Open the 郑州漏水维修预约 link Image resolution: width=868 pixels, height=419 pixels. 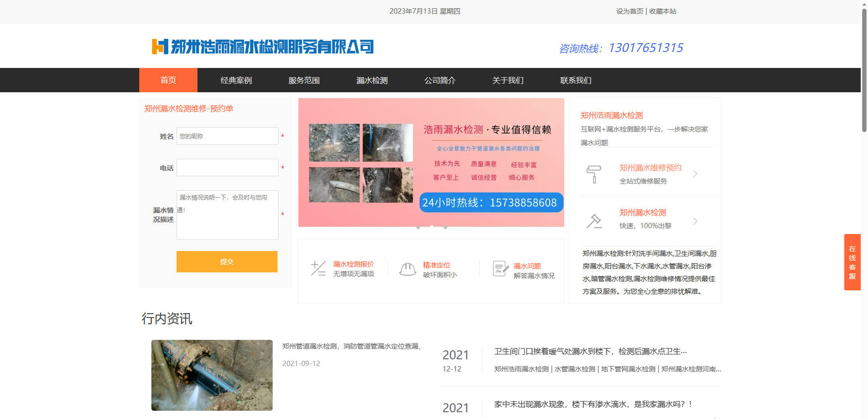(651, 168)
